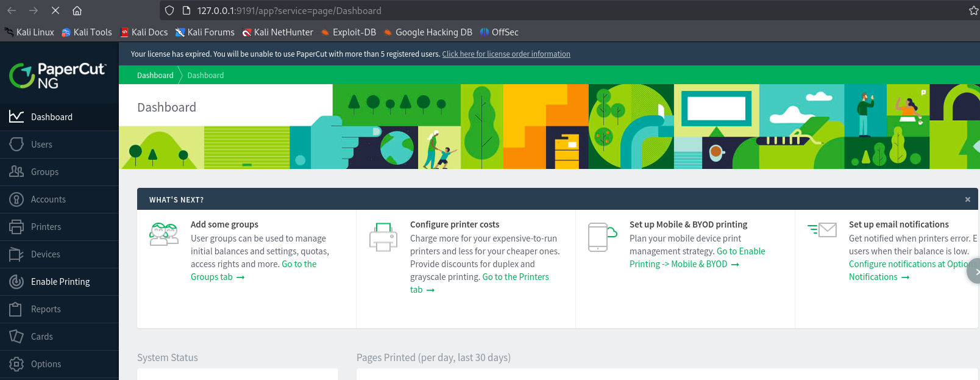Open the OffSec bookmark
The height and width of the screenshot is (380, 980).
click(499, 32)
